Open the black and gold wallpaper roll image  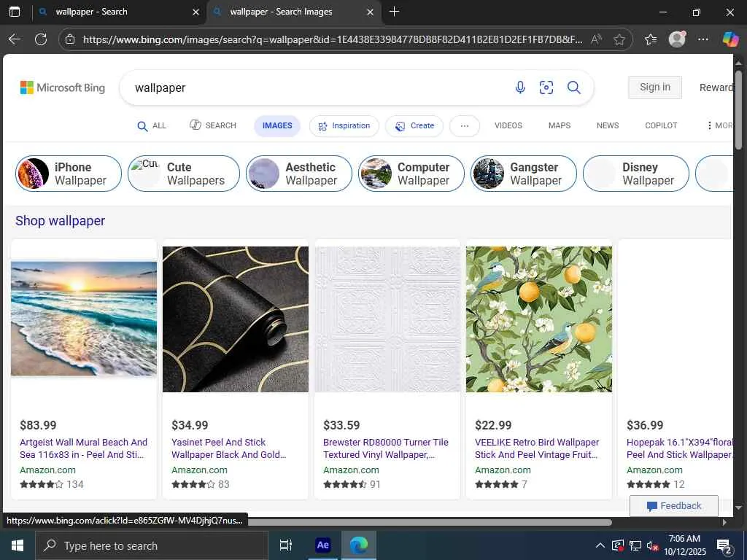coord(236,319)
